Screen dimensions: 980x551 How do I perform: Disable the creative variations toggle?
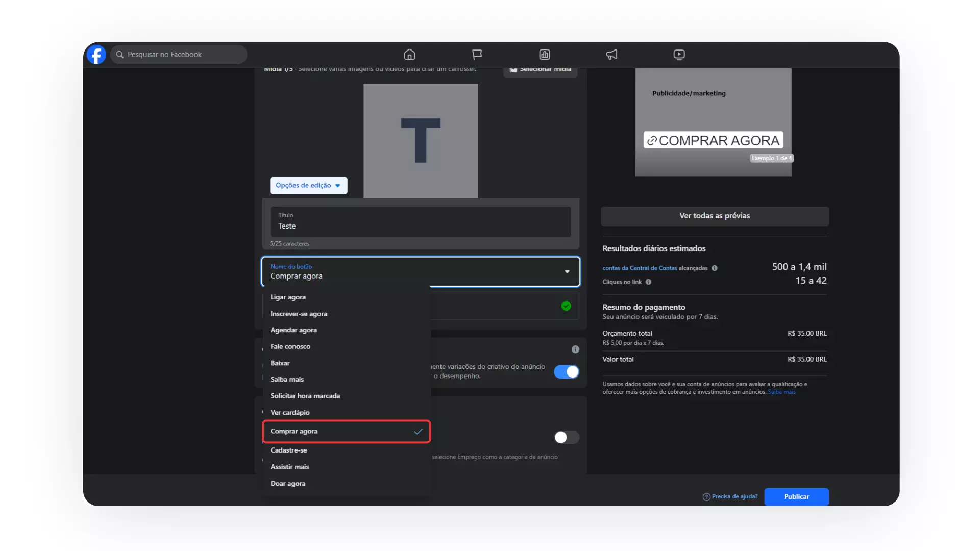[567, 372]
